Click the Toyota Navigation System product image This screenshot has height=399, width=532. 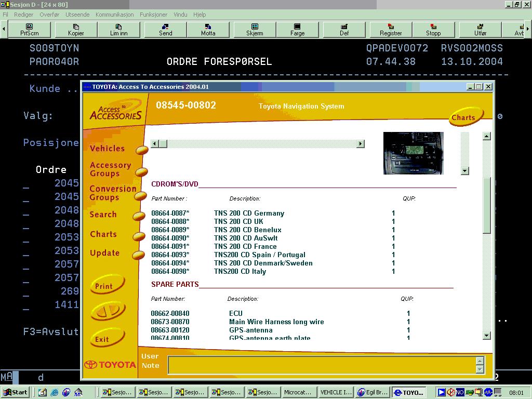[x=413, y=153]
